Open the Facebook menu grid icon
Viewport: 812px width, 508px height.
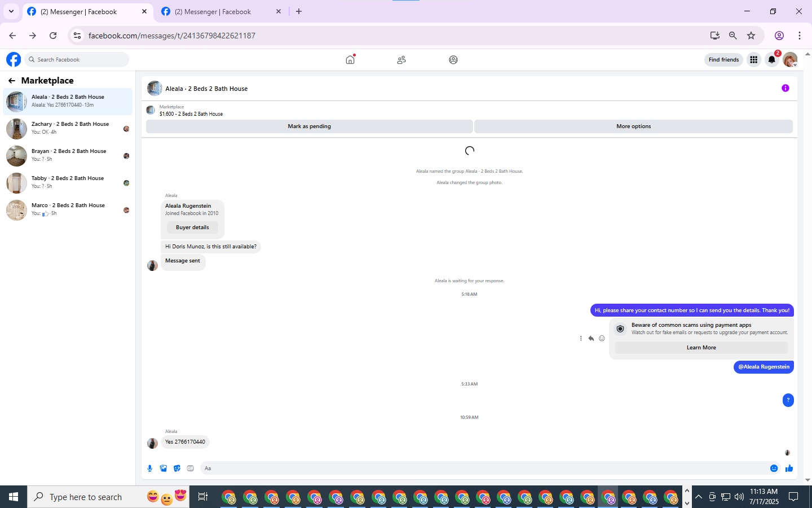(753, 59)
